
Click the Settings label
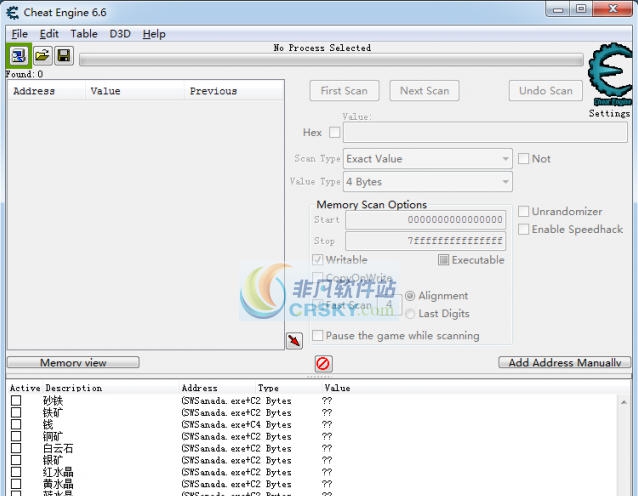[610, 114]
